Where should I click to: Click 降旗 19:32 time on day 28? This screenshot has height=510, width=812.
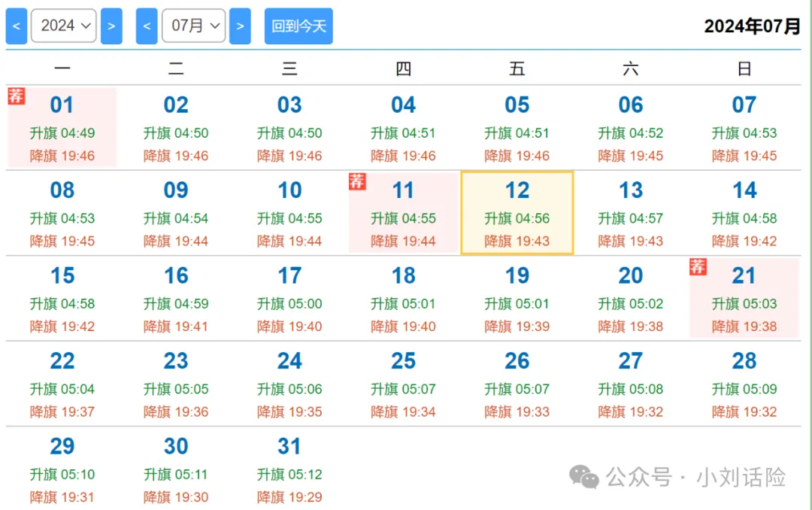point(744,411)
